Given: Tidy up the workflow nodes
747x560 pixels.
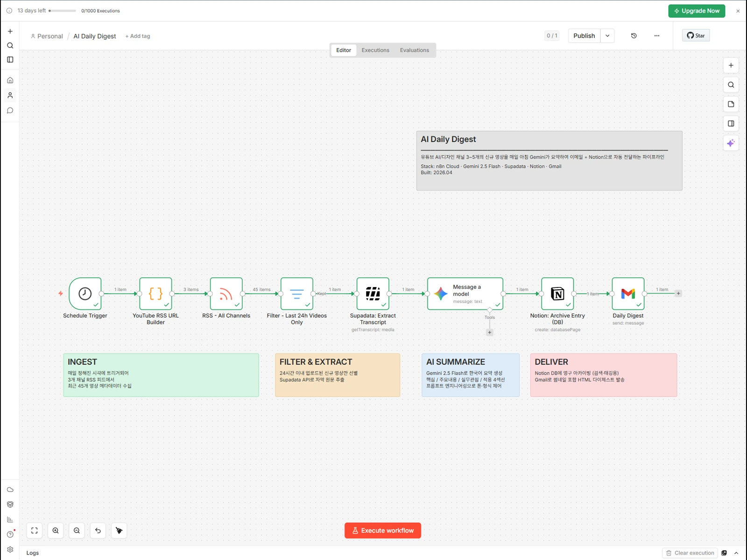Looking at the screenshot, I should 119,531.
